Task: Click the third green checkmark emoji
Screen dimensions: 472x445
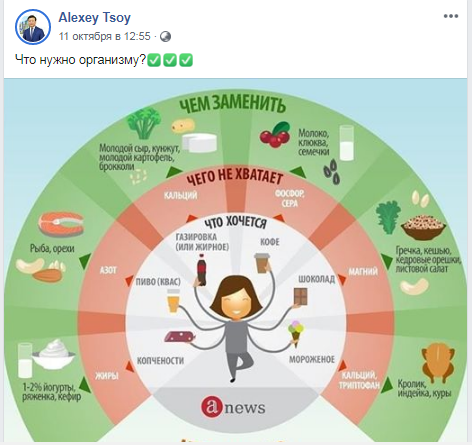Action: point(186,60)
